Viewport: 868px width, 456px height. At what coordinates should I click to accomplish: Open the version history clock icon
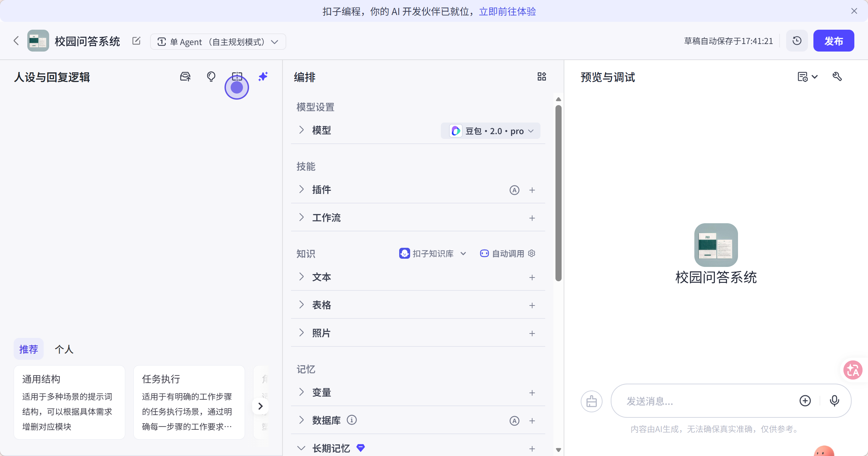click(797, 41)
